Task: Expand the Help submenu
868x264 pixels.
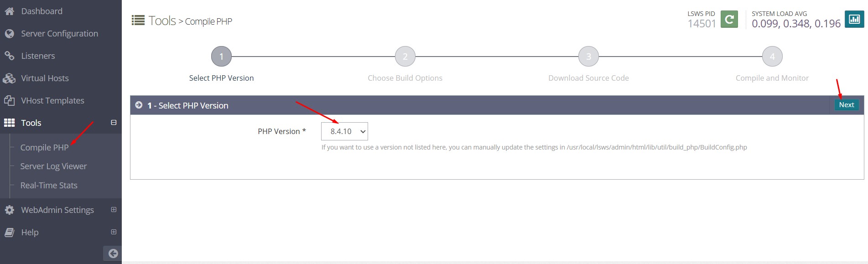Action: [x=114, y=232]
